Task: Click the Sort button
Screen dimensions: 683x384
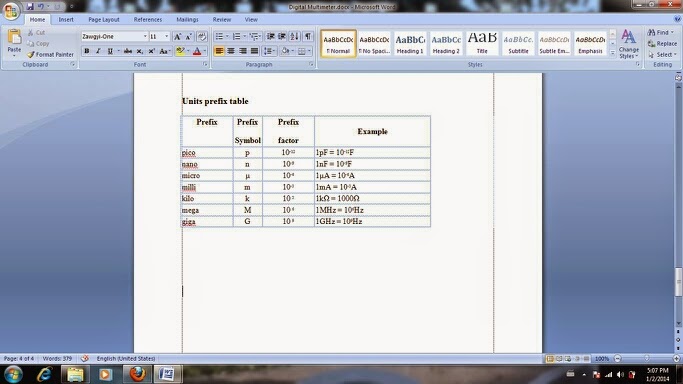Action: 295,37
